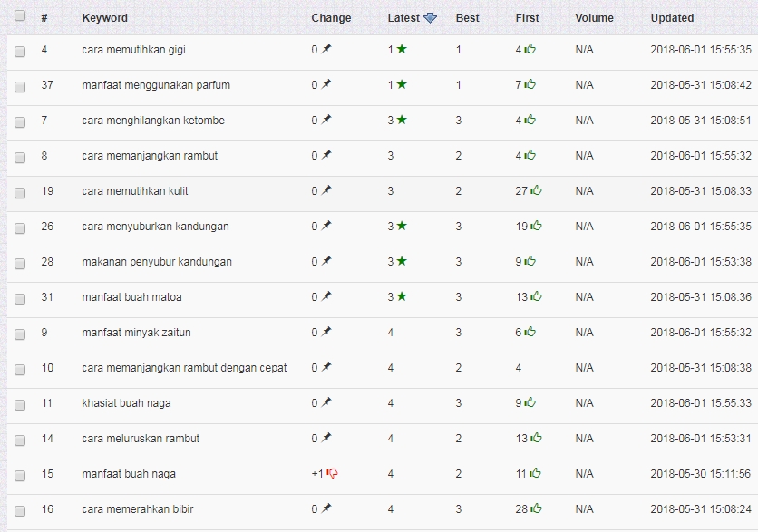Click the Latest sort arrow icon
758x532 pixels.
pyautogui.click(x=430, y=18)
